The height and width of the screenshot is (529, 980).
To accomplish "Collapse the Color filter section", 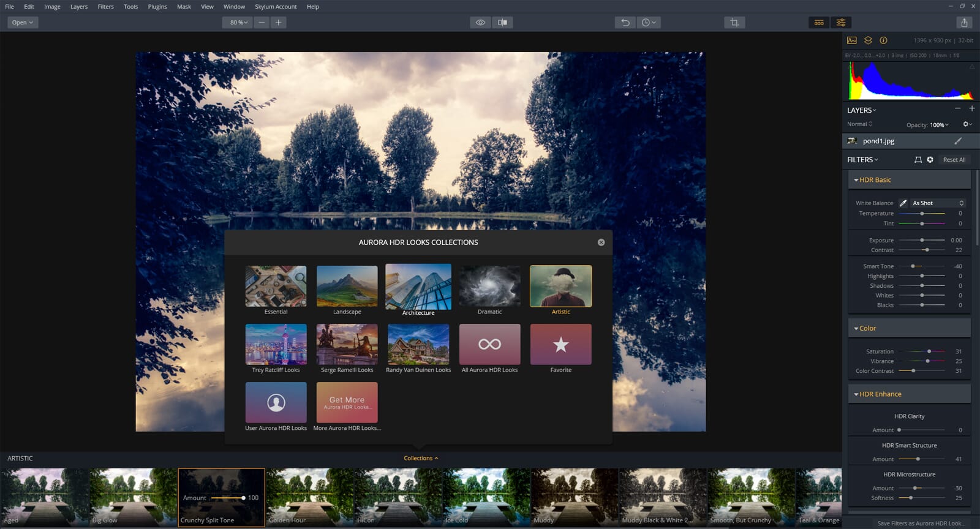I will (910, 328).
